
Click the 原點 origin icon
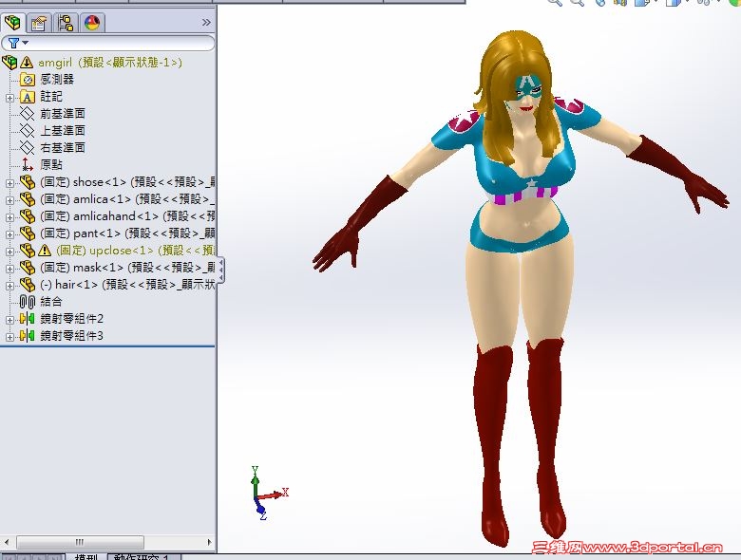[x=28, y=165]
